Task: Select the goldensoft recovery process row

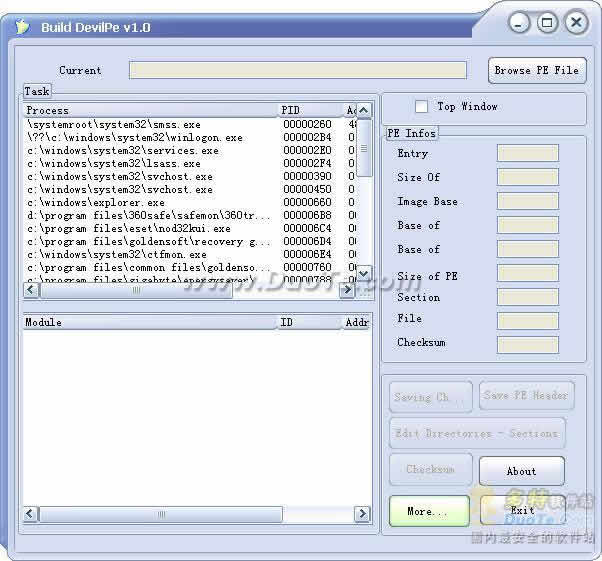Action: pyautogui.click(x=190, y=242)
